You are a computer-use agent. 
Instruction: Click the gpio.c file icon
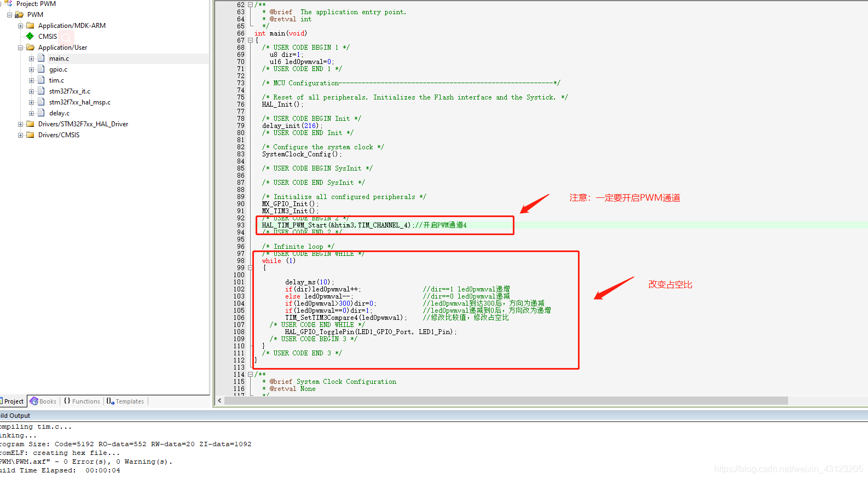point(41,69)
